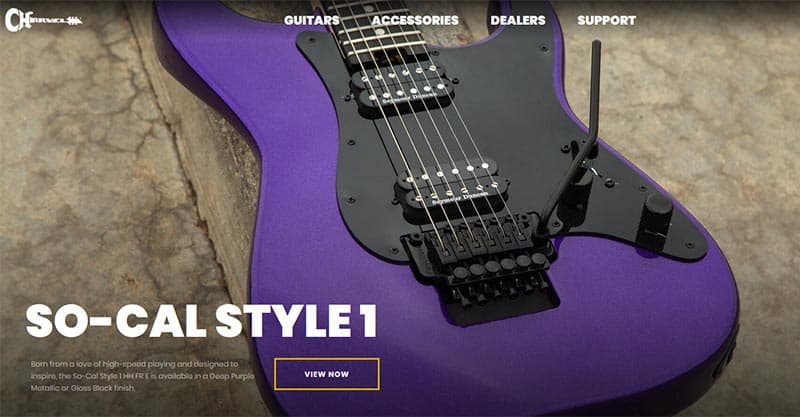This screenshot has width=800, height=417.
Task: Click the black Floyd Rose tremolo bridge
Action: tap(482, 265)
